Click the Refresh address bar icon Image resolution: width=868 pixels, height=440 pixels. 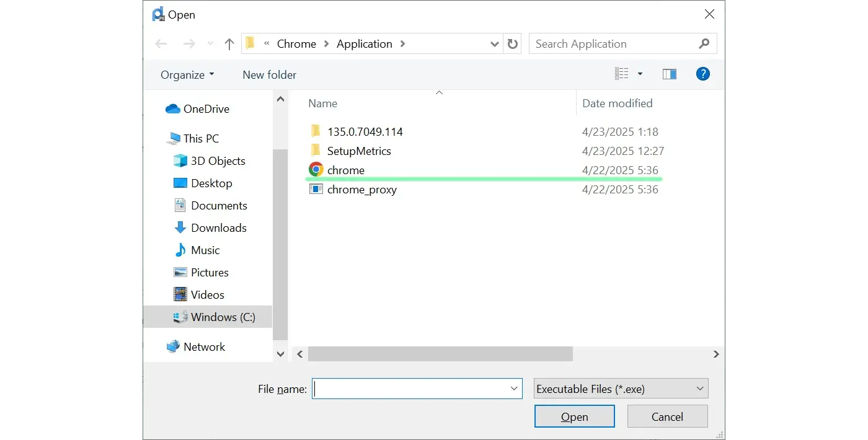(513, 44)
